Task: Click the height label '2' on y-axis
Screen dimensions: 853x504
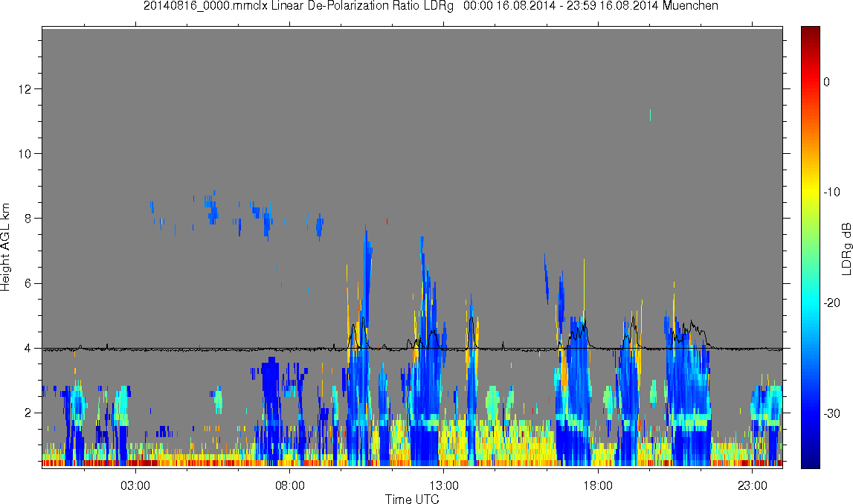Action: point(28,413)
